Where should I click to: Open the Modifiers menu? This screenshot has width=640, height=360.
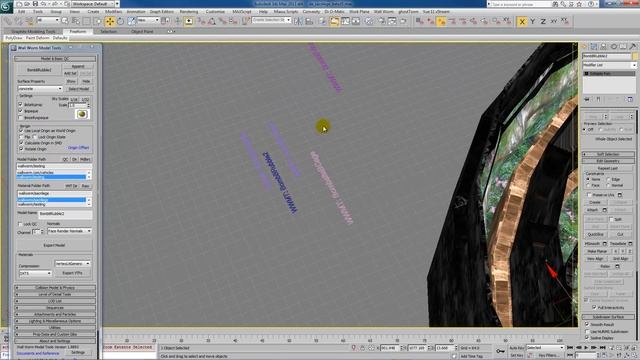tap(113, 12)
